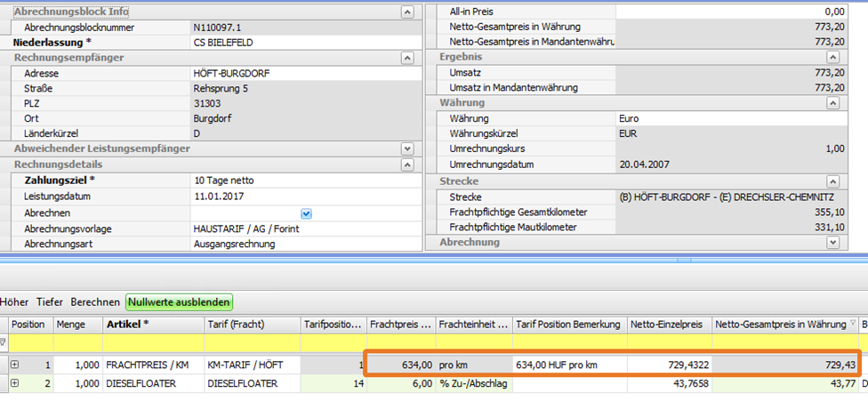Viewport: 868px width, 409px height.
Task: Expand the Abrechnung section arrow
Action: pos(832,242)
